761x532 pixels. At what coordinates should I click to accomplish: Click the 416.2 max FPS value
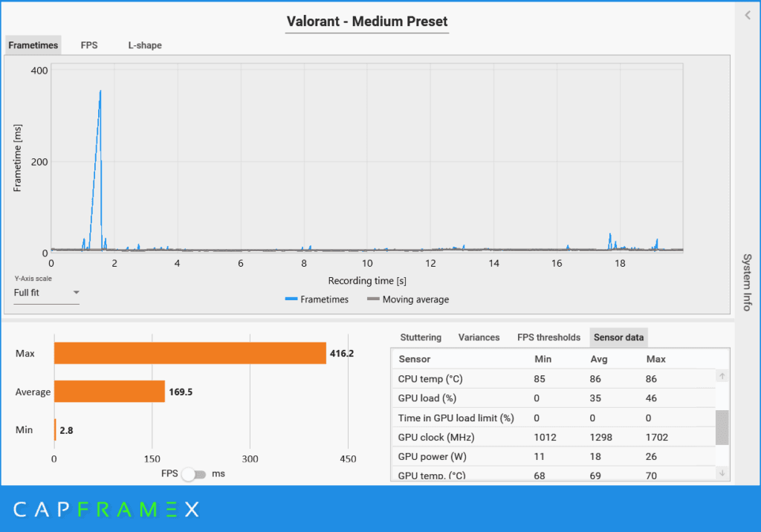pos(342,354)
